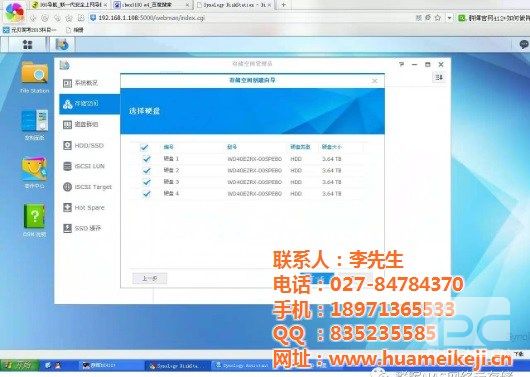Viewport: 530px width, 377px height.
Task: Open a new browser tab with plus
Action: [283, 5]
